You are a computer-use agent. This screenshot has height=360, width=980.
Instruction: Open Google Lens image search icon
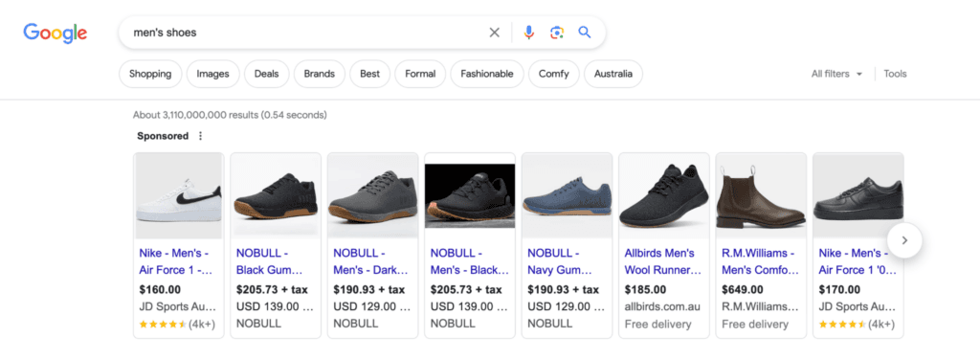[x=557, y=33]
